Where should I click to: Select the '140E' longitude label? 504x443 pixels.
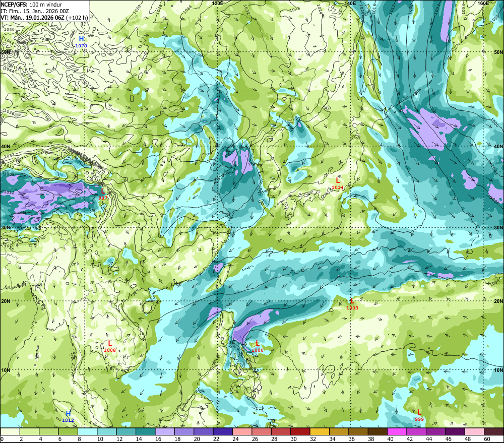350,3
